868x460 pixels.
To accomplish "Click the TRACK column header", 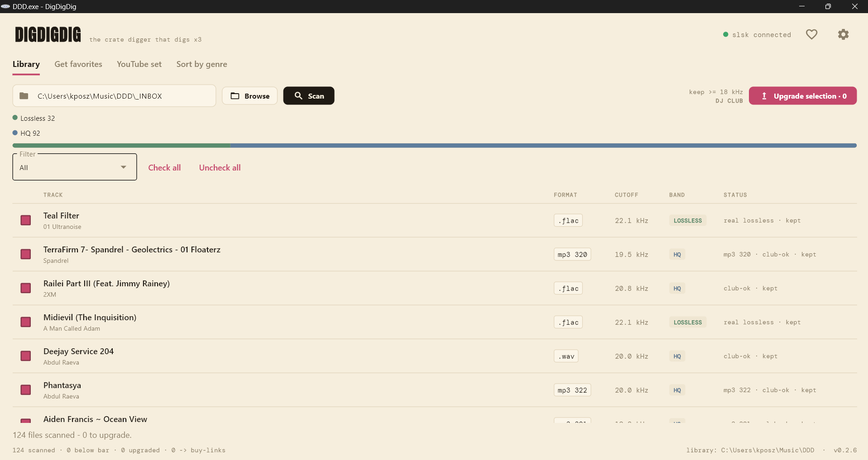I will (53, 195).
